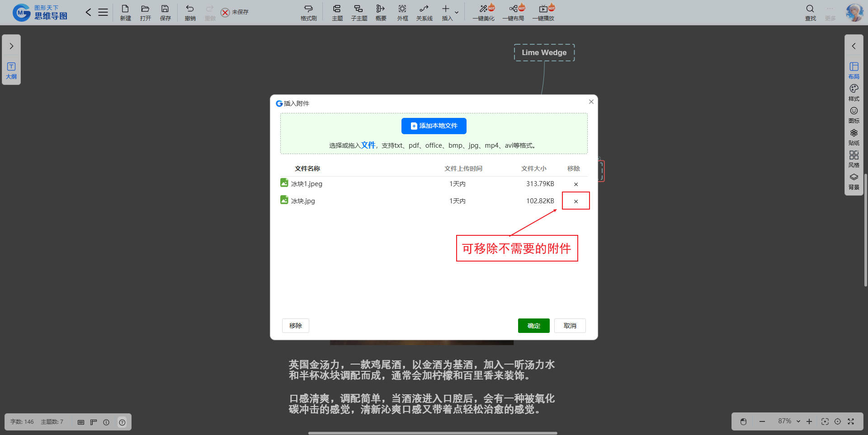This screenshot has height=435, width=868.
Task: Expand the 插入 dropdown arrow
Action: point(457,12)
